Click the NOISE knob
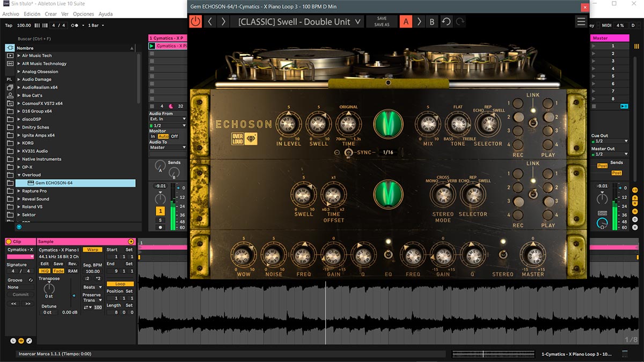The height and width of the screenshot is (362, 644). 274,255
